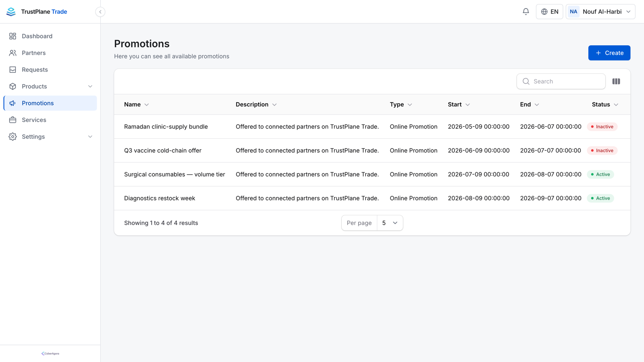
Task: Navigate to Requests
Action: [50, 70]
